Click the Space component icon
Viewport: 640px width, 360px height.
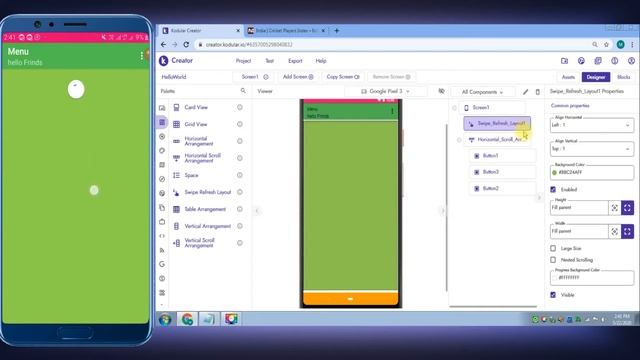(176, 175)
